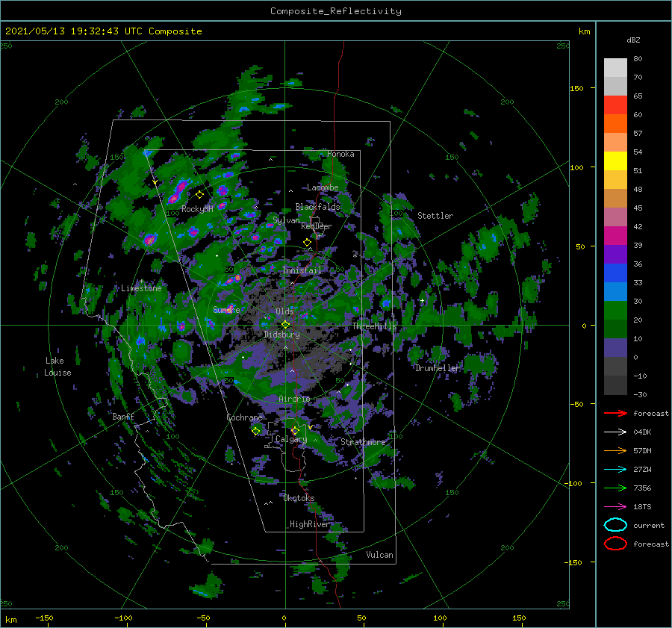Select the 10 dBZ purple swatch
Image resolution: width=672 pixels, height=628 pixels.
(615, 348)
